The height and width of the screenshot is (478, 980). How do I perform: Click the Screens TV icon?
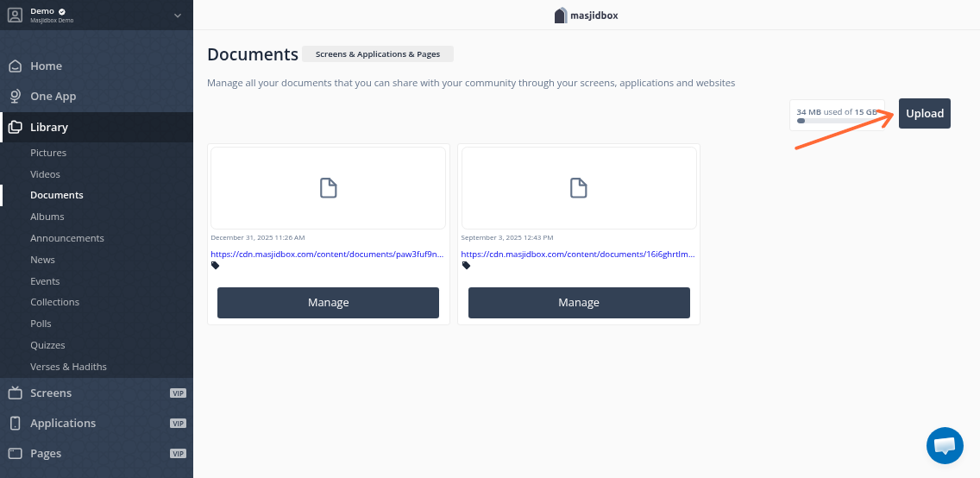pos(15,393)
